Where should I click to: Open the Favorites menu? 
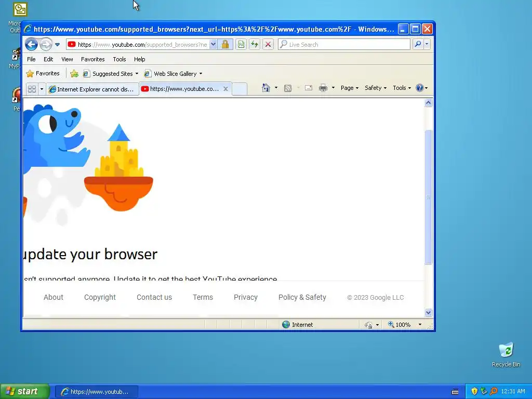point(92,59)
